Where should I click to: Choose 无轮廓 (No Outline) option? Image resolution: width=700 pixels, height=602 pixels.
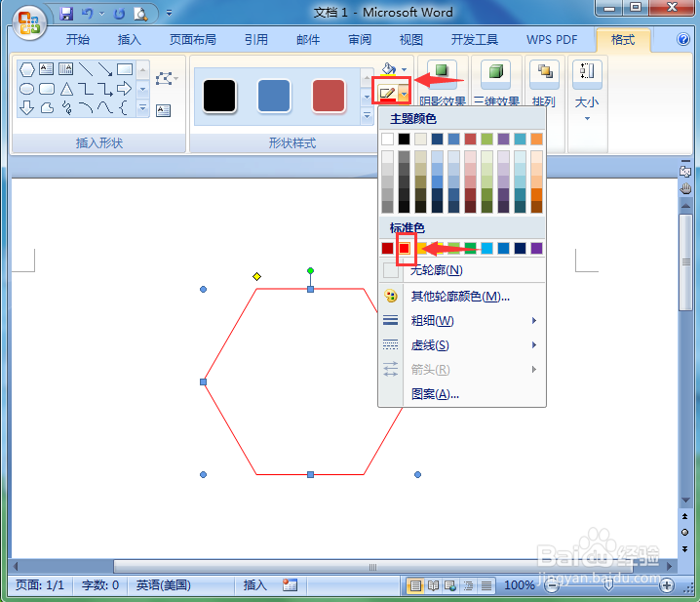tap(462, 270)
